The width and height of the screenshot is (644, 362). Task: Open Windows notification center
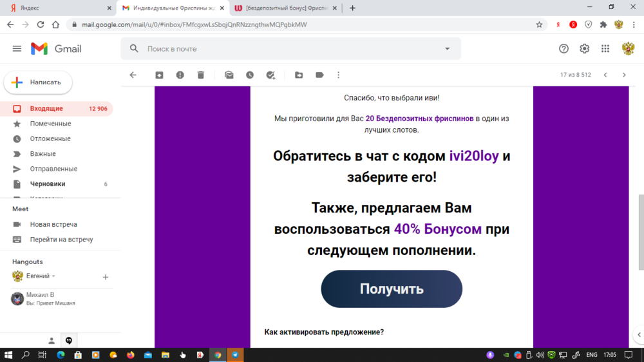[629, 355]
